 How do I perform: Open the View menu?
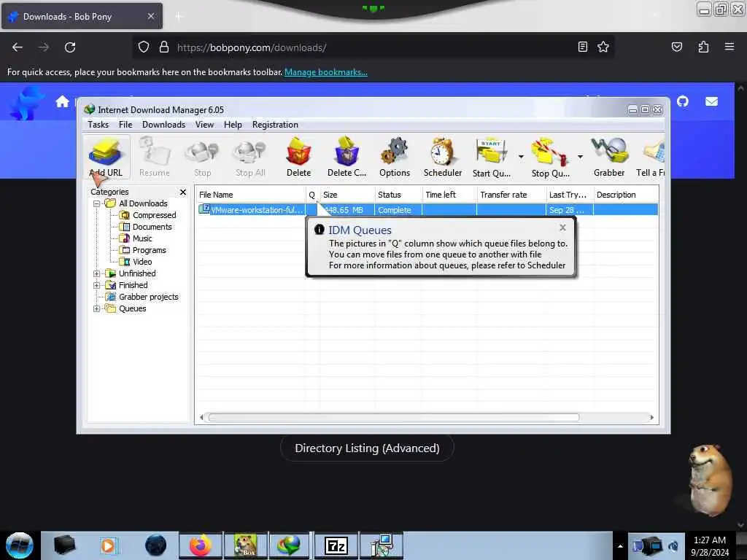[x=204, y=124]
